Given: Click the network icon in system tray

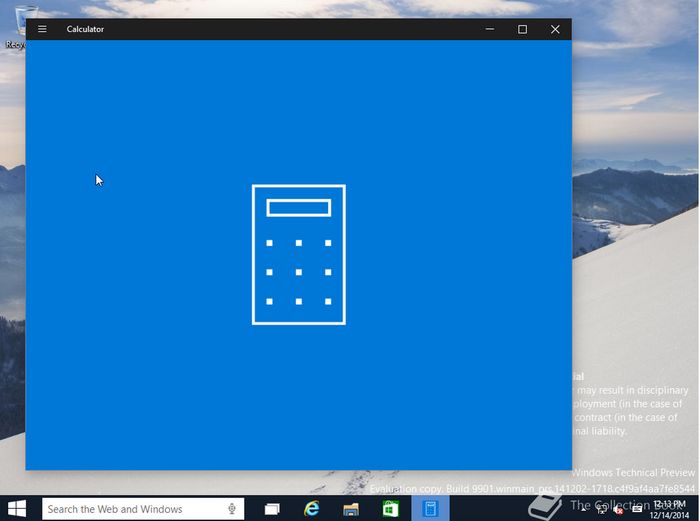Looking at the screenshot, I should click(600, 509).
